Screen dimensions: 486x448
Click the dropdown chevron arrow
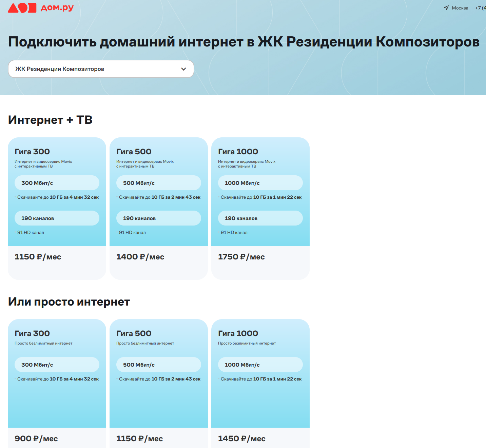(183, 69)
